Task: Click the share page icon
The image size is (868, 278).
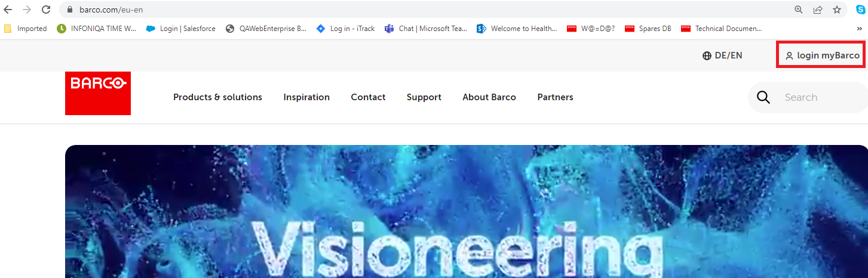Action: tap(818, 10)
